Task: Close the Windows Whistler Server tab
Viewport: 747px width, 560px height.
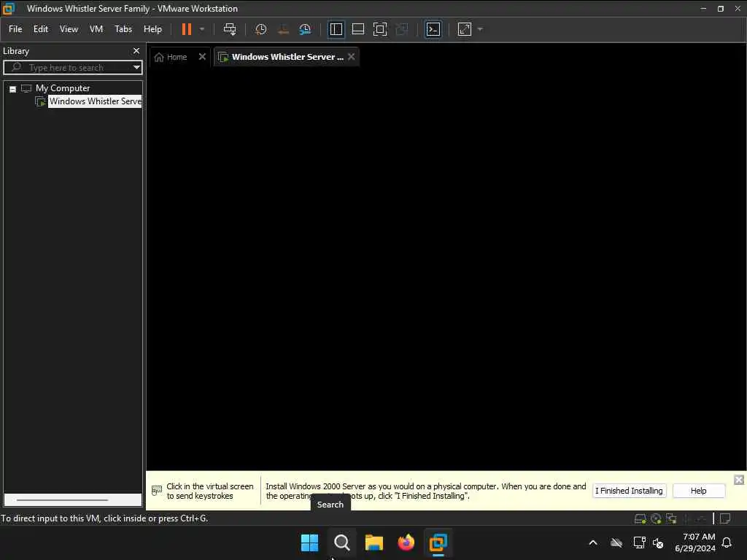Action: pos(351,57)
